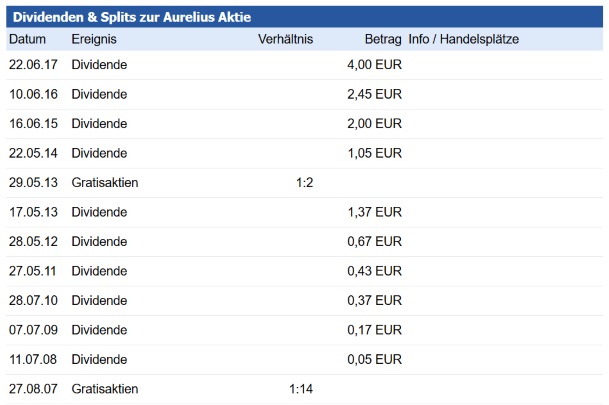Click the 1:14 ratio value
This screenshot has width=609, height=405.
[302, 389]
